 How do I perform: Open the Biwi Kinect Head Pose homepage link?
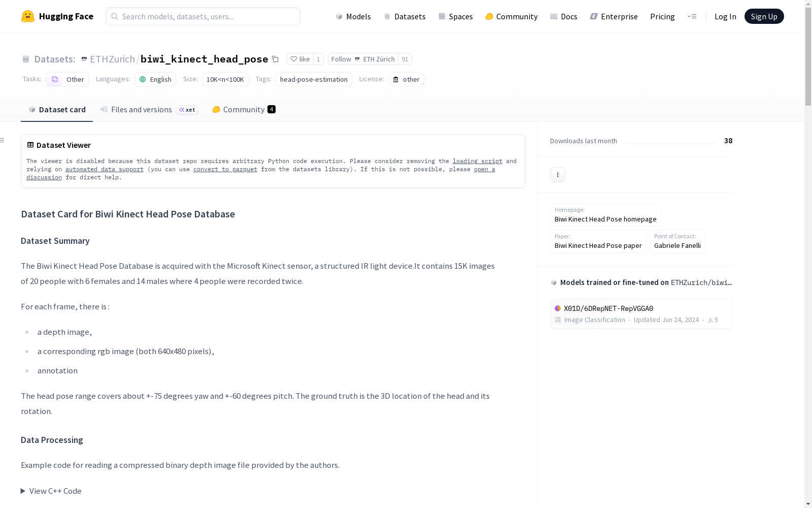(x=605, y=219)
